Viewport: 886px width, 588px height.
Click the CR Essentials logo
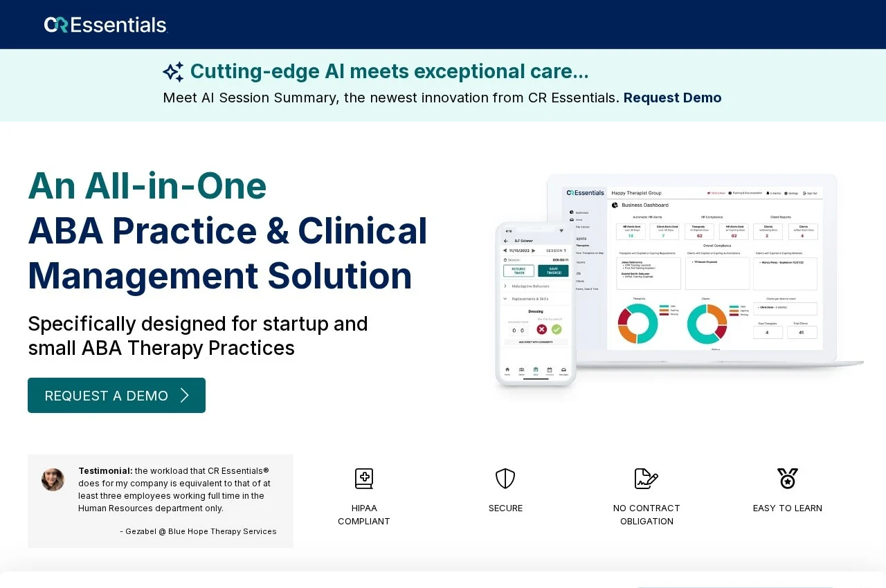tap(106, 25)
